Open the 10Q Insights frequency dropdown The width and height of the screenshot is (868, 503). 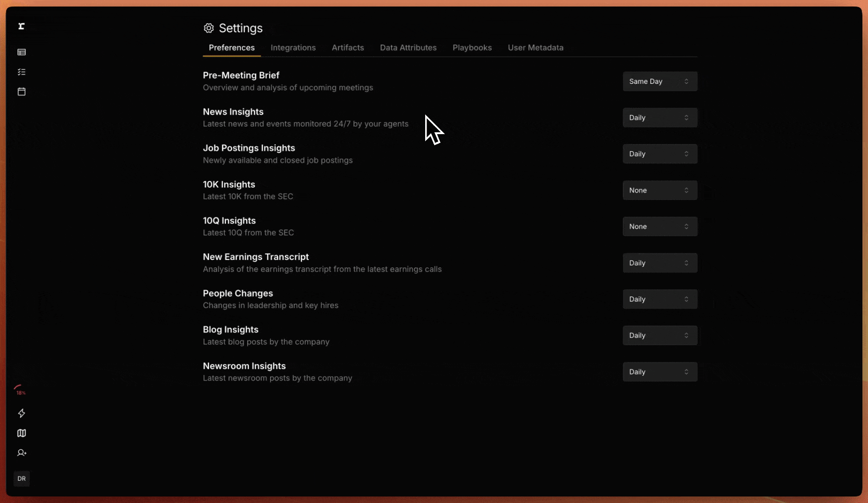659,227
